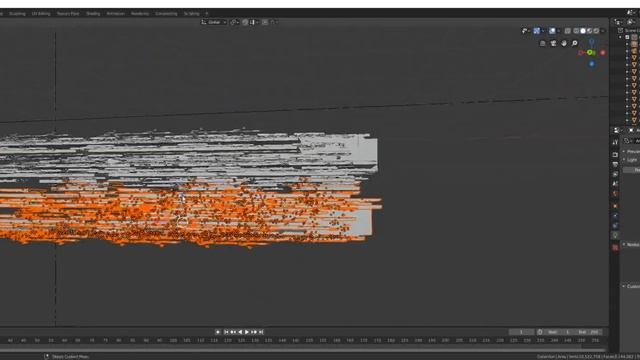Open the World properties tab icon
This screenshot has width=640, height=360.
(x=616, y=193)
